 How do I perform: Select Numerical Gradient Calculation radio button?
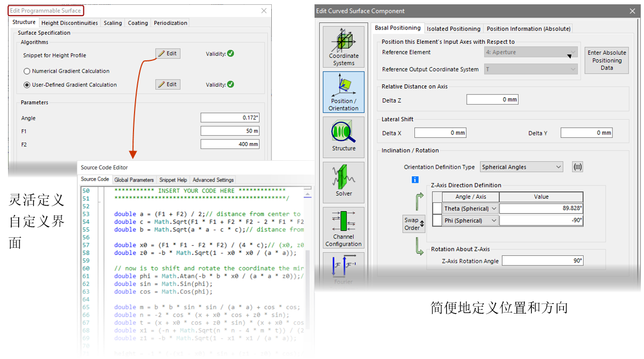(27, 71)
